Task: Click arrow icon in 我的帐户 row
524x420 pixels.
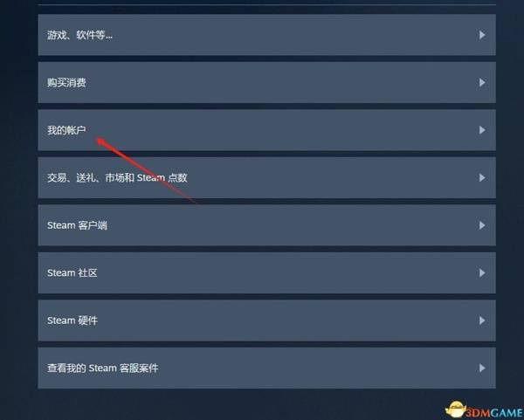Action: [x=482, y=130]
